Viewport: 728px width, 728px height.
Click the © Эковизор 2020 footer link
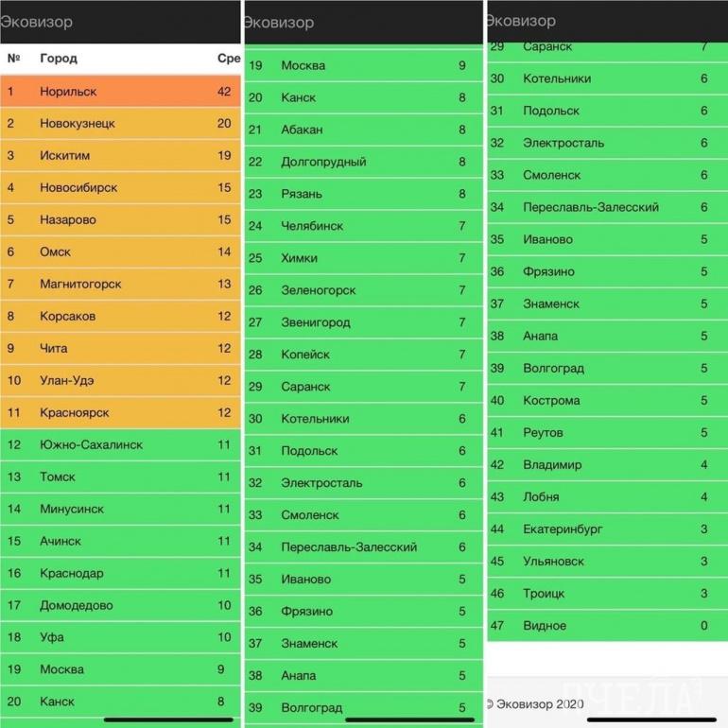pos(534,703)
